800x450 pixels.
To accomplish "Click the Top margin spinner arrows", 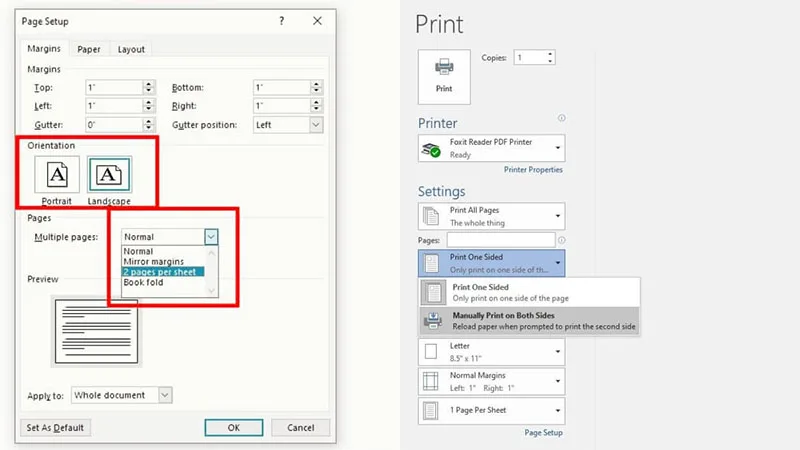I will point(148,87).
